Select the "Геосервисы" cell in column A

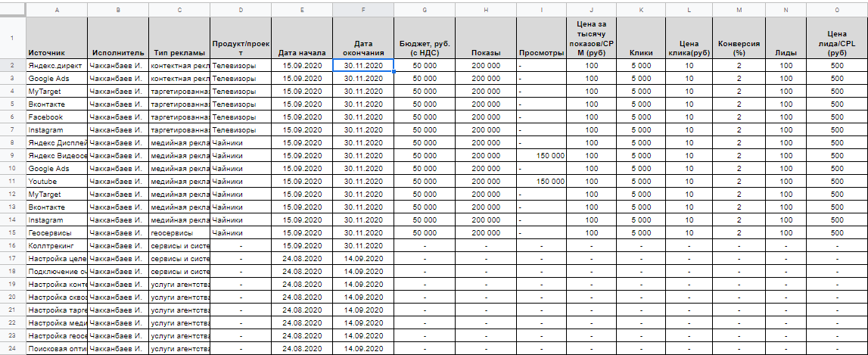(57, 233)
